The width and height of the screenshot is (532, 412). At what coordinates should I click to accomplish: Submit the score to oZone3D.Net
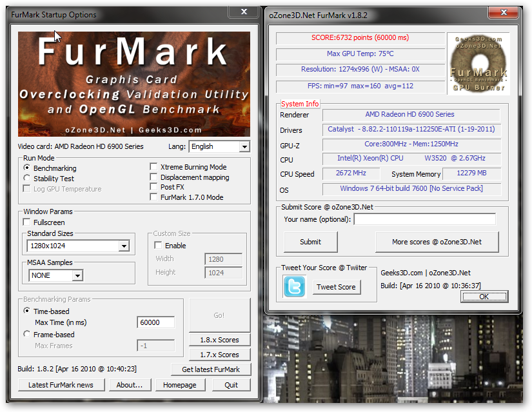(x=310, y=242)
